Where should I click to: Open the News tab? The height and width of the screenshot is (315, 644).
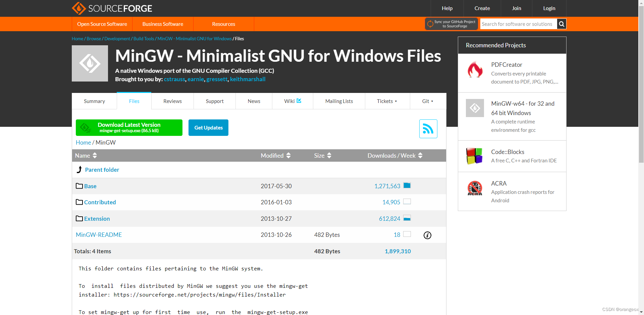point(254,101)
